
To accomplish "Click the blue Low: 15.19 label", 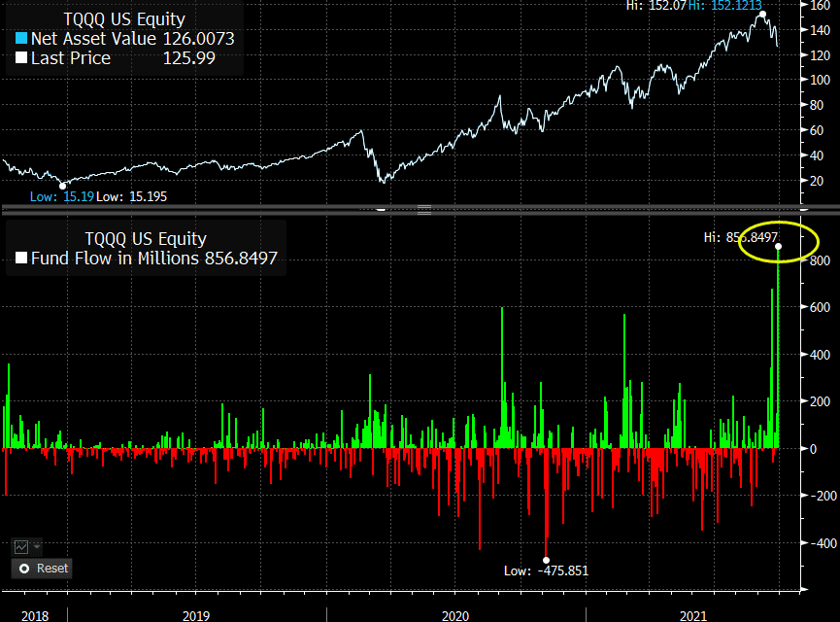I will tap(61, 196).
